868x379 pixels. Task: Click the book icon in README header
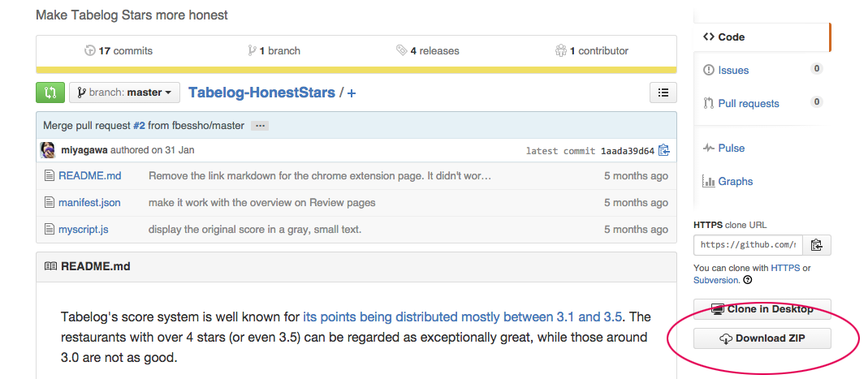click(x=50, y=266)
